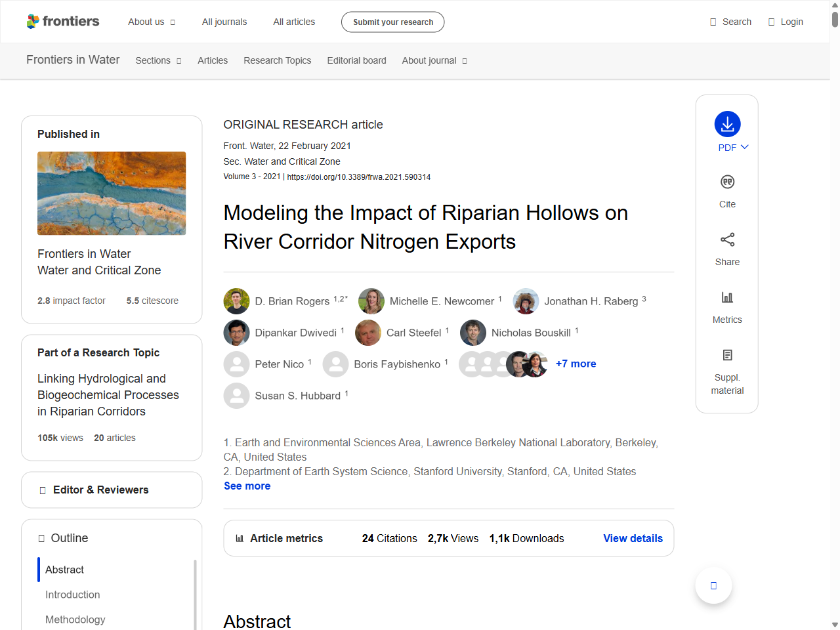Click the 2.8 impact factor text
Screen dimensions: 840x630
pyautogui.click(x=72, y=301)
